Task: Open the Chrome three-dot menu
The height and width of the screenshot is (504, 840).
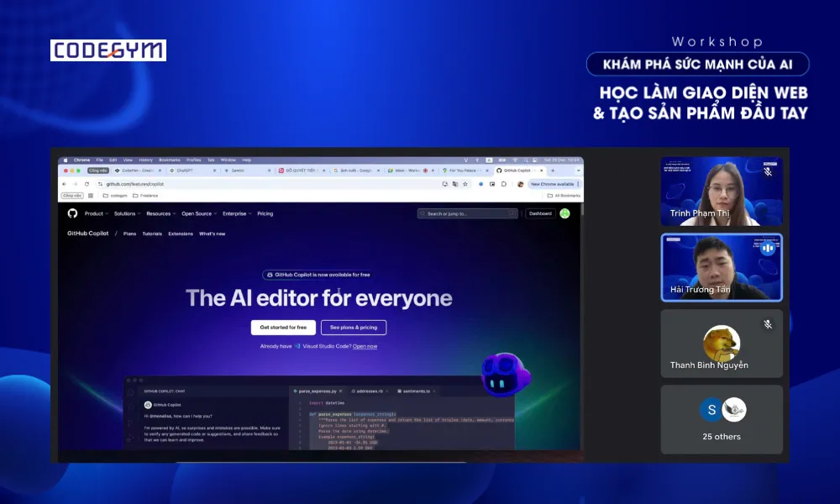Action: (578, 184)
